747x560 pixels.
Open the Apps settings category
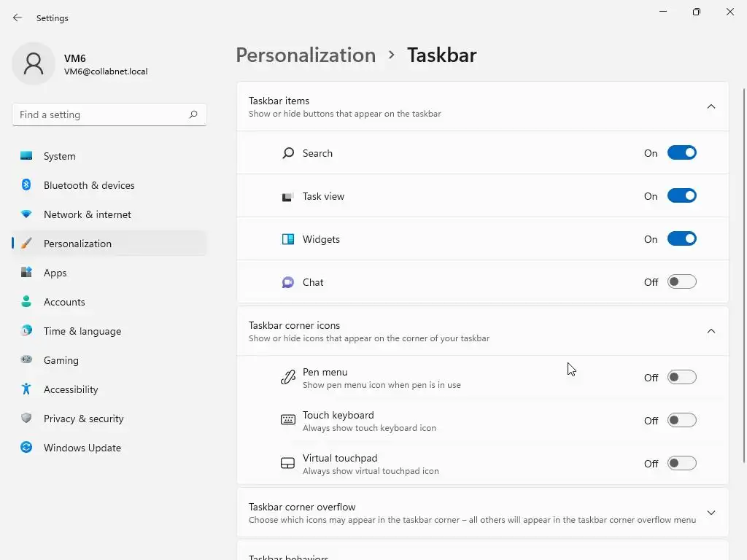click(x=55, y=273)
